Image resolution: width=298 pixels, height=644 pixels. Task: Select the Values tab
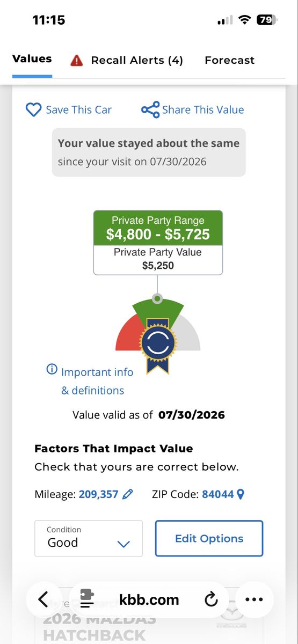(x=32, y=59)
